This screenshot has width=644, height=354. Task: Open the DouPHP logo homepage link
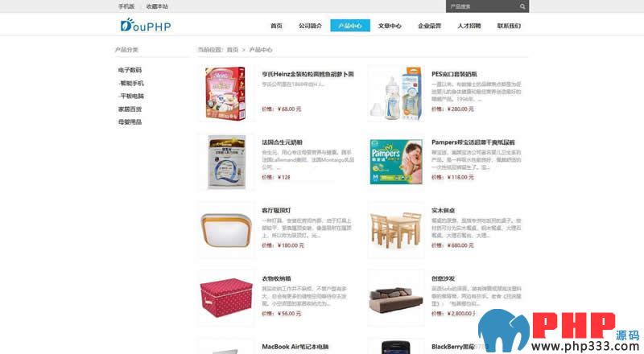[x=146, y=26]
